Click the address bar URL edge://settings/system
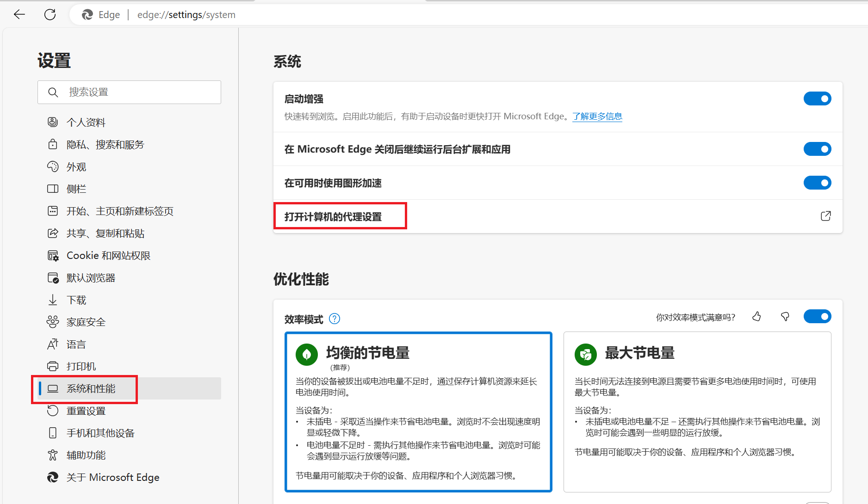The height and width of the screenshot is (504, 868). (186, 15)
